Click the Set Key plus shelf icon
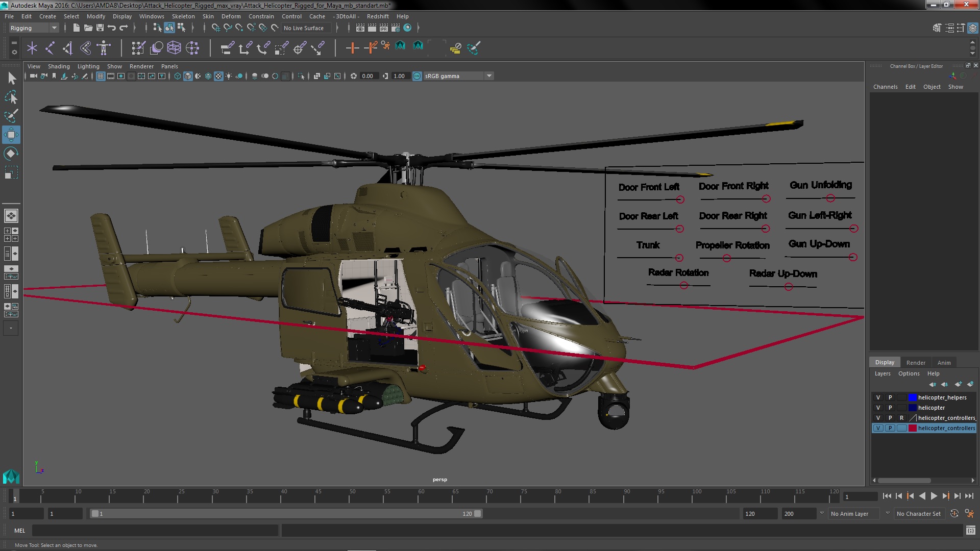980x551 pixels. (352, 48)
